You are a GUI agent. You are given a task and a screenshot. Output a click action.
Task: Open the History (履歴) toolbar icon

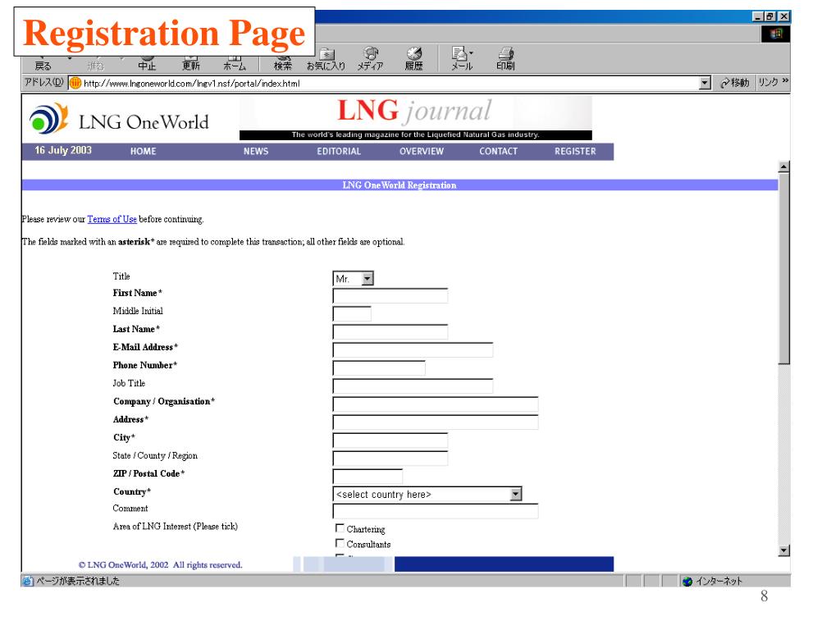click(413, 59)
